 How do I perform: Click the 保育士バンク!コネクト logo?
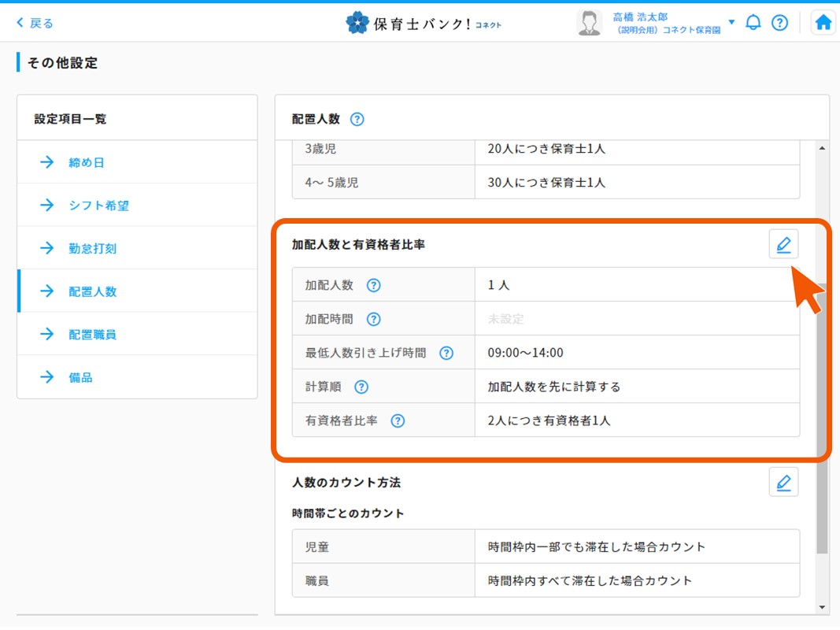(425, 23)
